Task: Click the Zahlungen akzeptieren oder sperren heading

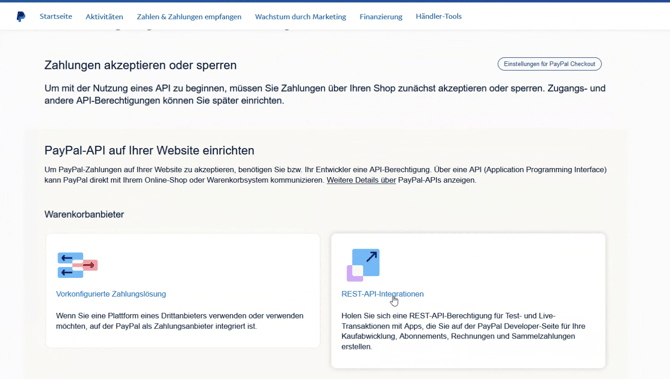Action: pyautogui.click(x=140, y=65)
